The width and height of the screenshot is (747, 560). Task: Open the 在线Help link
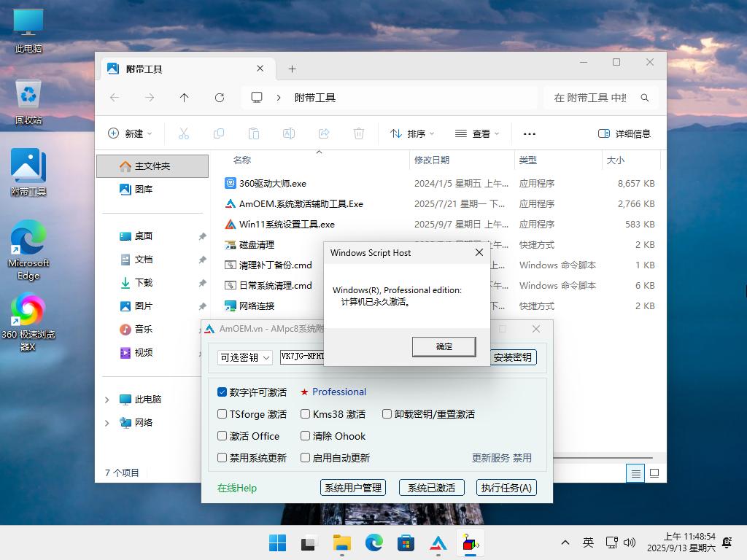(x=237, y=488)
